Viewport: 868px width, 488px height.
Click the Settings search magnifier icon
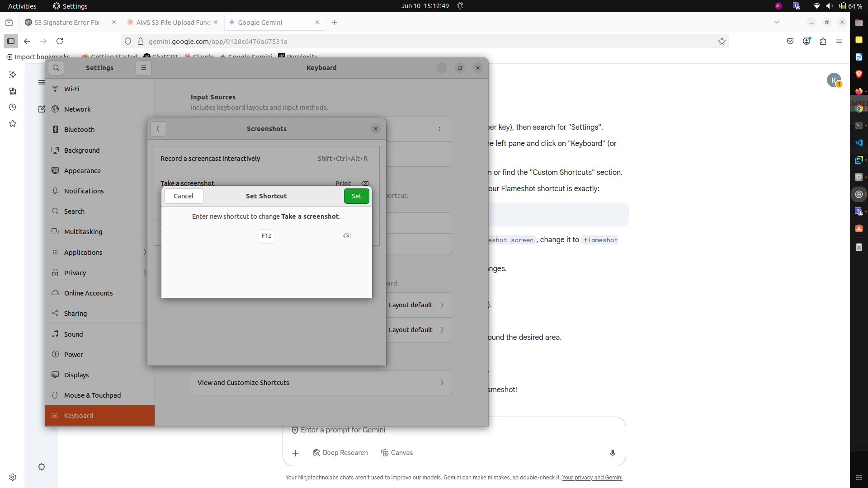[56, 68]
